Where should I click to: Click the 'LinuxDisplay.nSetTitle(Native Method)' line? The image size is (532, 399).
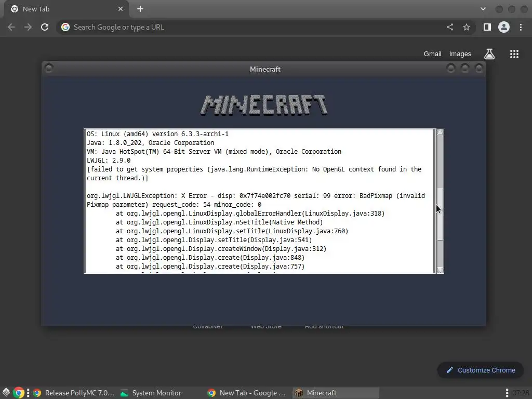219,222
